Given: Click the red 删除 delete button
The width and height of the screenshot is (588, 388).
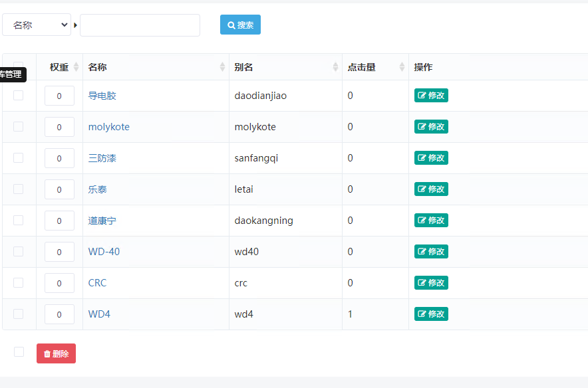Looking at the screenshot, I should [x=57, y=353].
